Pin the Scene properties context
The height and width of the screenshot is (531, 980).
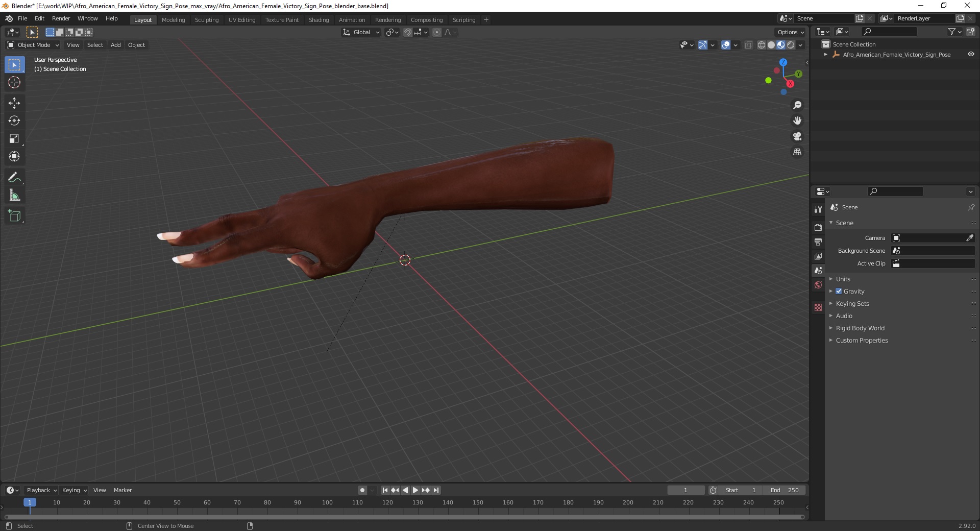click(971, 207)
